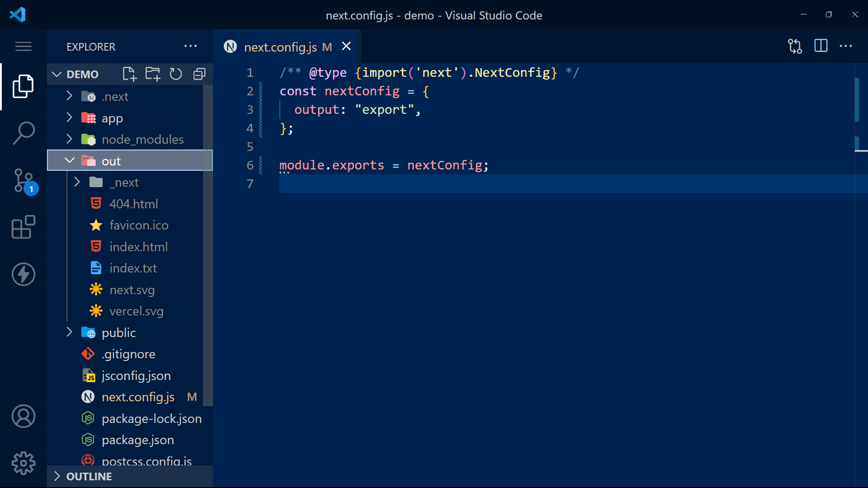Click the New File icon in explorer header
Image resolution: width=868 pixels, height=488 pixels.
click(129, 74)
